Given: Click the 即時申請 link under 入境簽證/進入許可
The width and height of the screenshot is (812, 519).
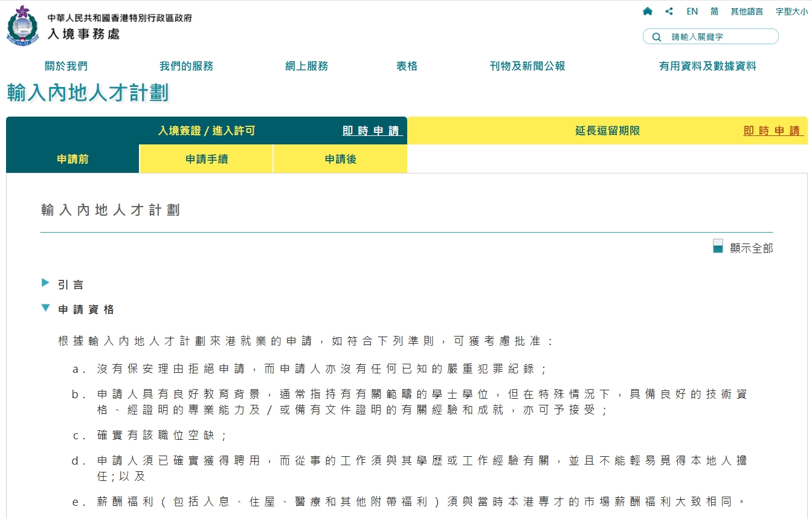Looking at the screenshot, I should tap(371, 131).
